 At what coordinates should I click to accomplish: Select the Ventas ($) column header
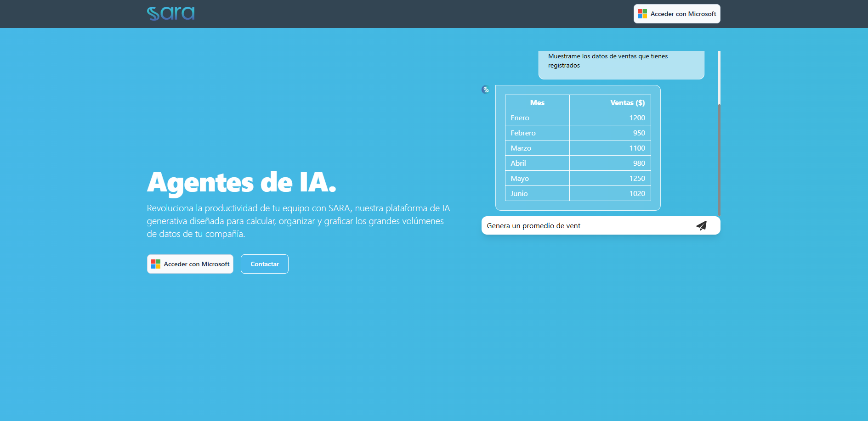click(x=610, y=103)
